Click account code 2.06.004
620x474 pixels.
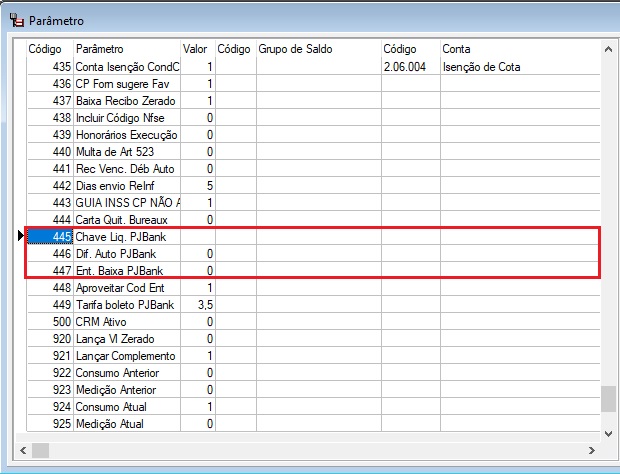pos(411,66)
